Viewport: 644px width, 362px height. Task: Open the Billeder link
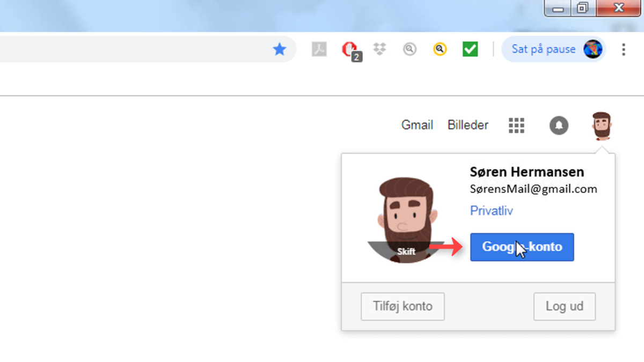468,125
